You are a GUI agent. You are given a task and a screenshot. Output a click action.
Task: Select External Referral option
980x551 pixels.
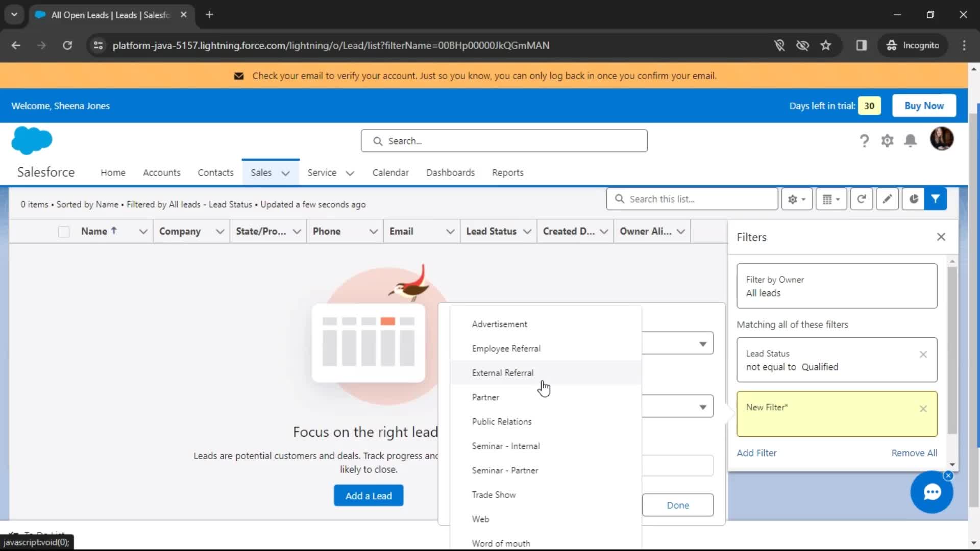click(x=546, y=373)
